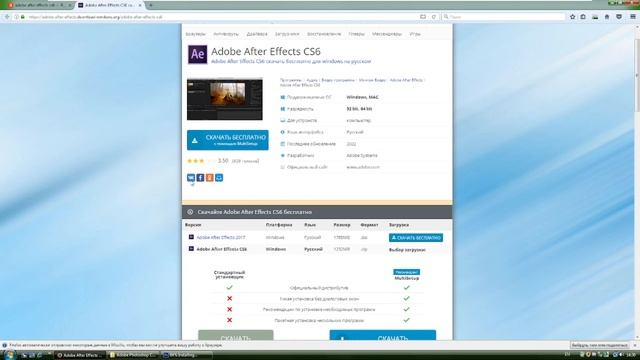
Task: Click the Pocket shield icon in the browser toolbar
Action: point(619,17)
